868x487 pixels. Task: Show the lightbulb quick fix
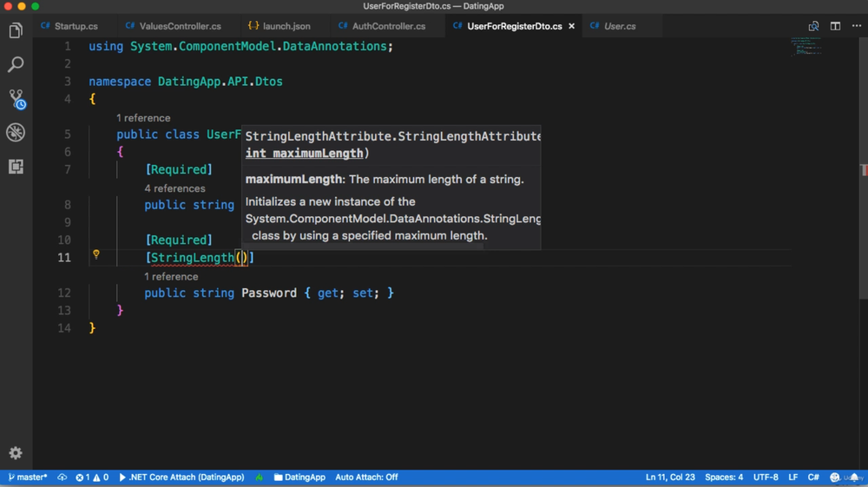point(96,254)
